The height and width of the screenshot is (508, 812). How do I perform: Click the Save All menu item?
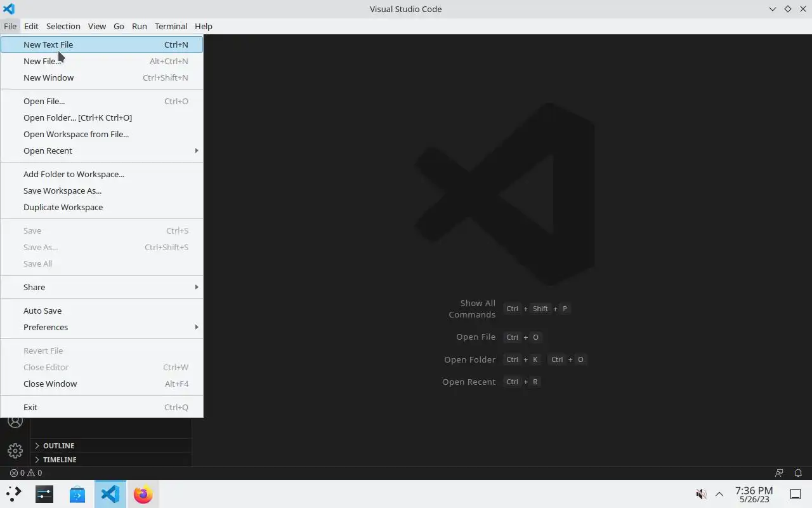coord(101,264)
